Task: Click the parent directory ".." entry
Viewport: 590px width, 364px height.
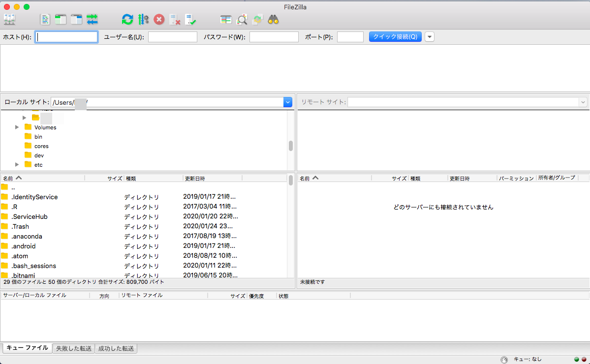Action: (144, 187)
